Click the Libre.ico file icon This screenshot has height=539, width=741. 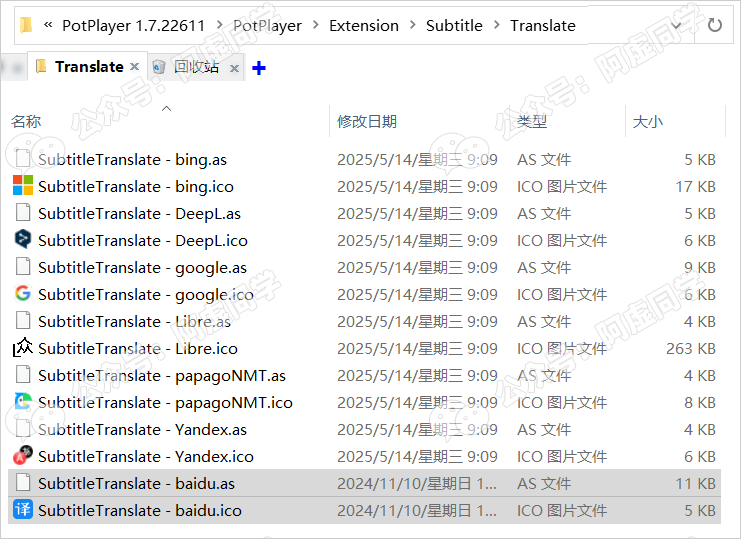pyautogui.click(x=22, y=348)
